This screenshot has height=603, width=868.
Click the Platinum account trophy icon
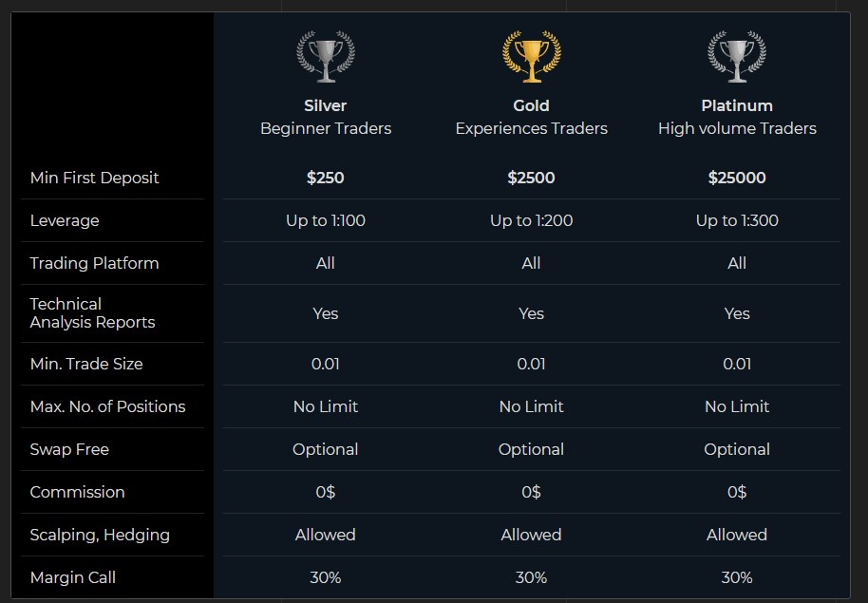(x=737, y=56)
